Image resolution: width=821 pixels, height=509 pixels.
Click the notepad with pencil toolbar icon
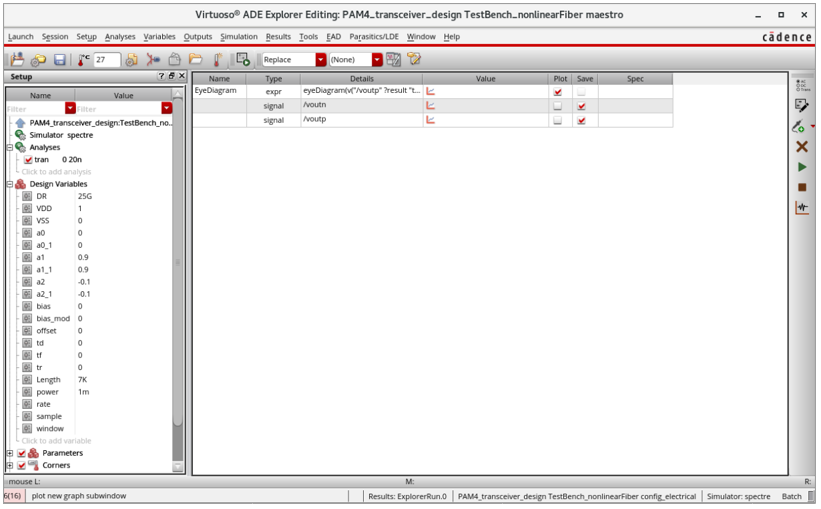pyautogui.click(x=414, y=59)
